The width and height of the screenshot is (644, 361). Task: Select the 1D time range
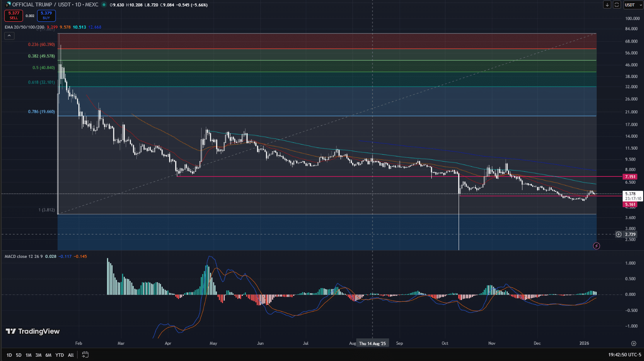(x=9, y=355)
